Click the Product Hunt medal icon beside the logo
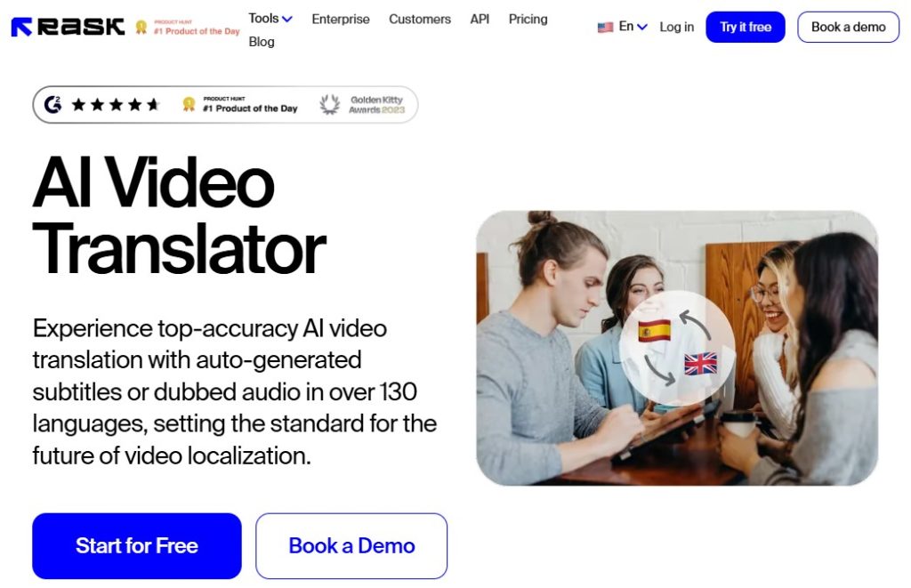 (141, 28)
